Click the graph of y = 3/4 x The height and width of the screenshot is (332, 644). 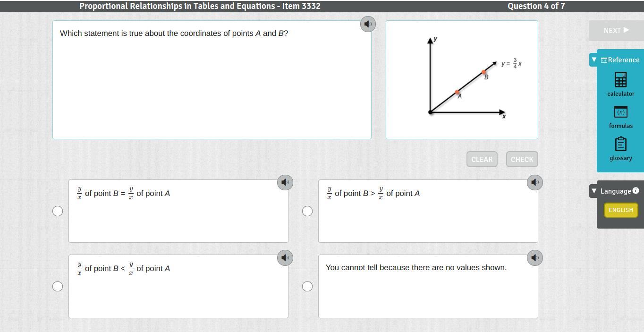462,80
